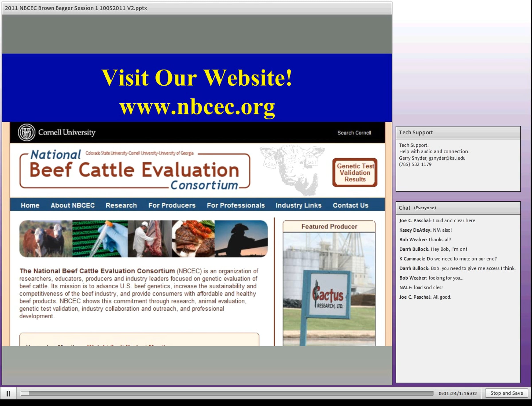This screenshot has width=532, height=406.
Task: Click Joe C. Paschal's 'Loud and clear here' message
Action: pyautogui.click(x=438, y=220)
